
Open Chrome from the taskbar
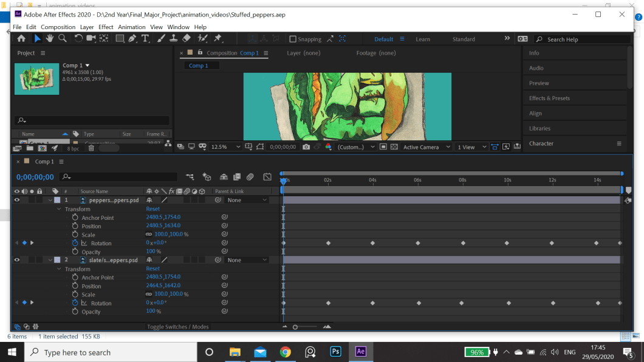pyautogui.click(x=286, y=352)
